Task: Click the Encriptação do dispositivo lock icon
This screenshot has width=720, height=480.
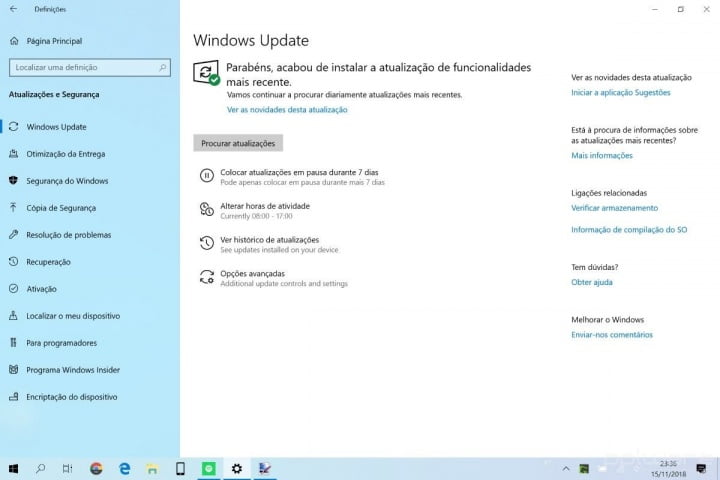Action: [14, 396]
